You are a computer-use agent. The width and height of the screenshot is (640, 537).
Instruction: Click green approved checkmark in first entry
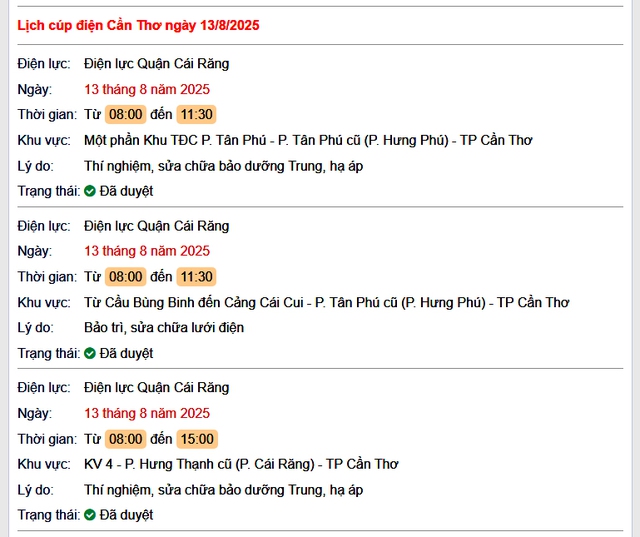[x=90, y=191]
